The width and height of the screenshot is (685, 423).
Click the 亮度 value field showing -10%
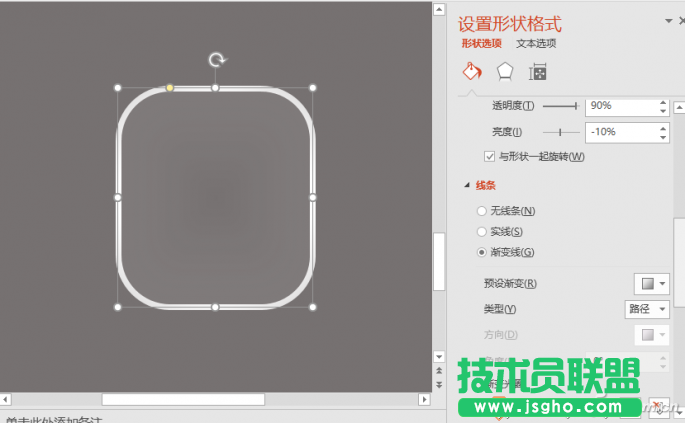tap(620, 131)
